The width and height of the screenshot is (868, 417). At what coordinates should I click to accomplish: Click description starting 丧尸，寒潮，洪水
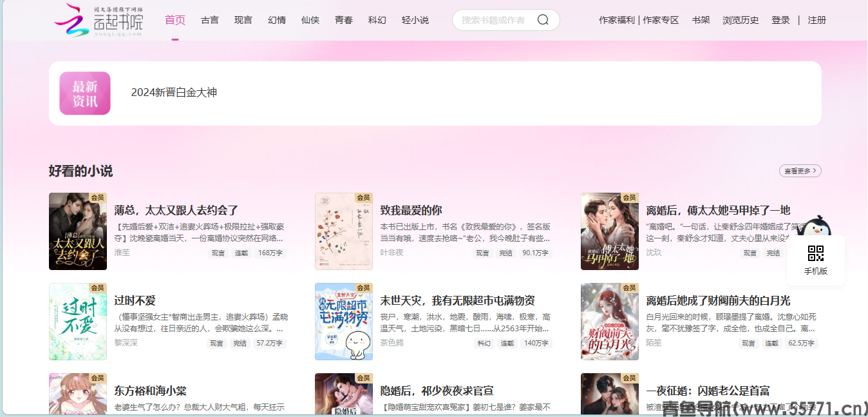466,322
